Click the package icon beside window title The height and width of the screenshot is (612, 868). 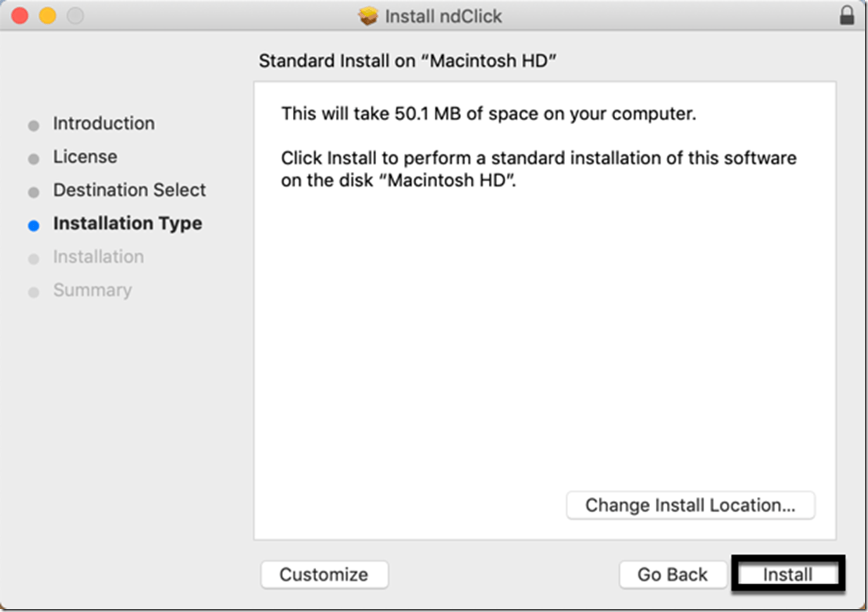[368, 16]
